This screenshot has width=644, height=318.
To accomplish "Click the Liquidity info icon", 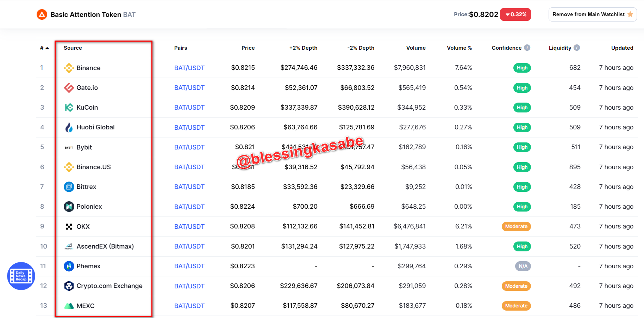I will [577, 48].
